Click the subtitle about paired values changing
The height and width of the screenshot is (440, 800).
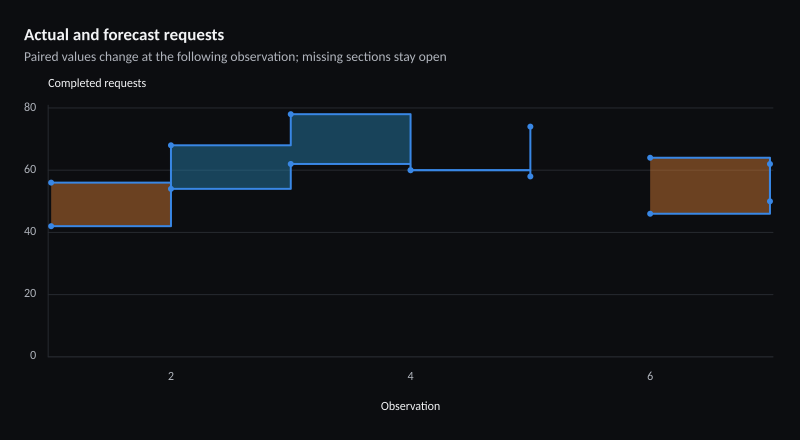coord(235,57)
